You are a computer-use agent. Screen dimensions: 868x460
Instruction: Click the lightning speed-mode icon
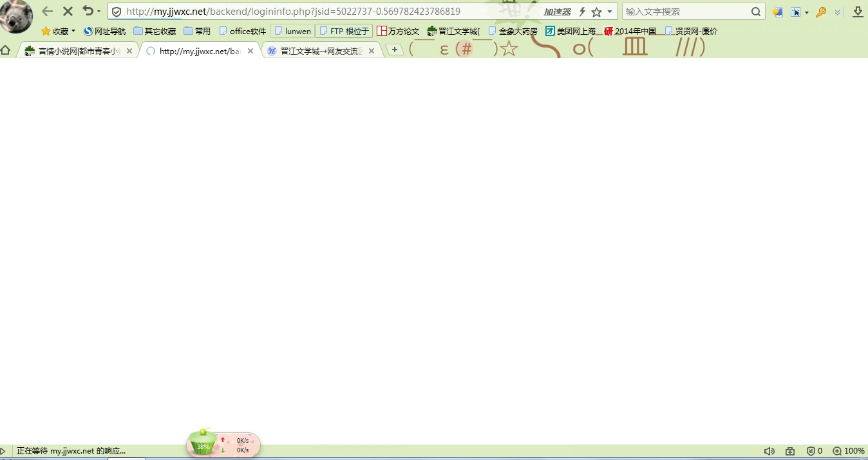(582, 12)
